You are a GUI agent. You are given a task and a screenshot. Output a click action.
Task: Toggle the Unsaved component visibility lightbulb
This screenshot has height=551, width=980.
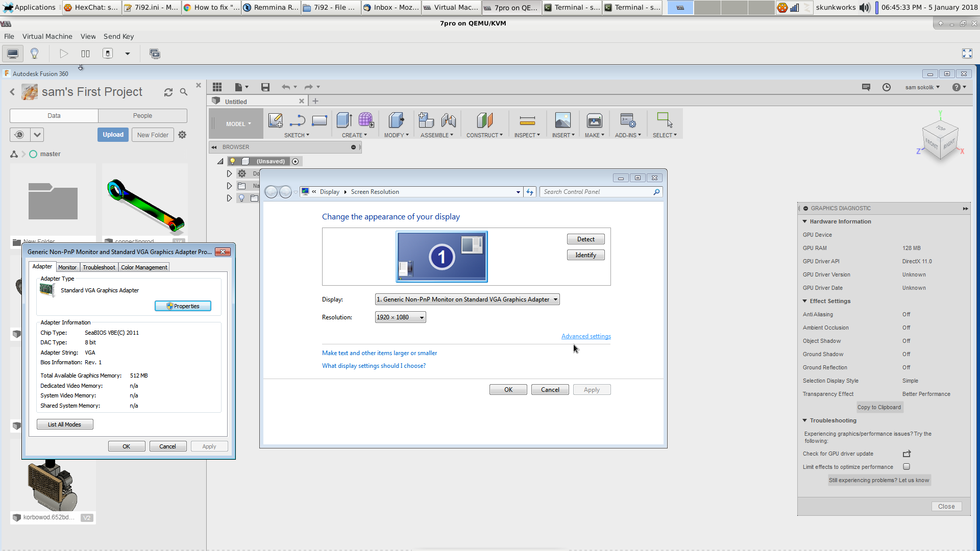pos(232,161)
